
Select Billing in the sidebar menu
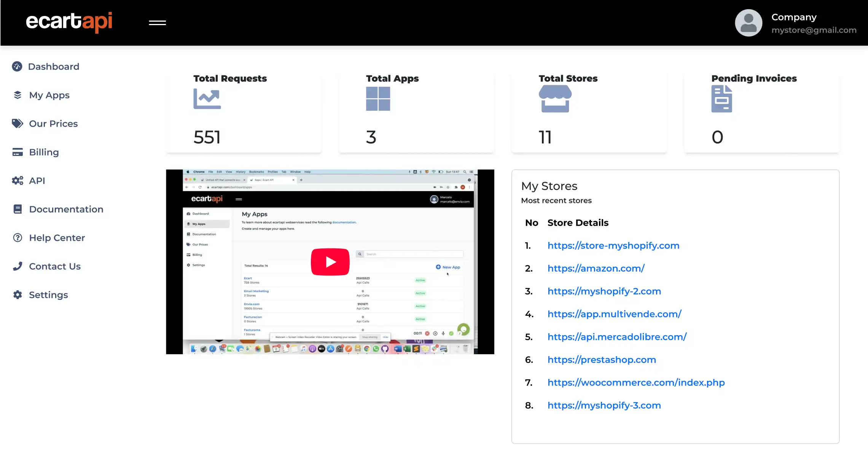coord(44,152)
